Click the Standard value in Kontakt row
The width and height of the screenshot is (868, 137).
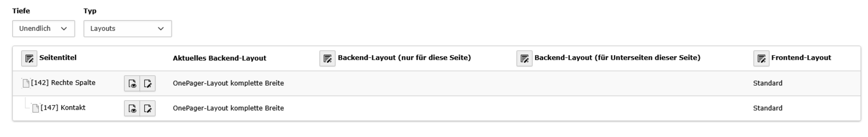[768, 108]
